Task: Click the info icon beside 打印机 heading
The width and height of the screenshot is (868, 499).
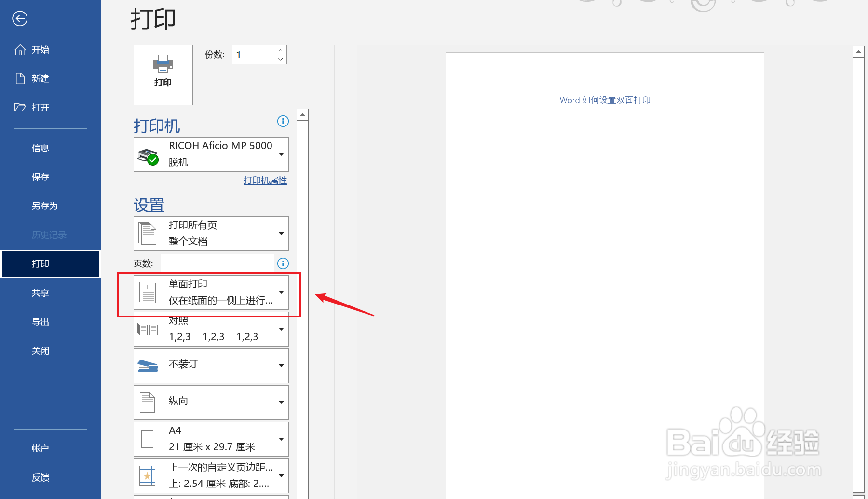Action: click(x=283, y=121)
